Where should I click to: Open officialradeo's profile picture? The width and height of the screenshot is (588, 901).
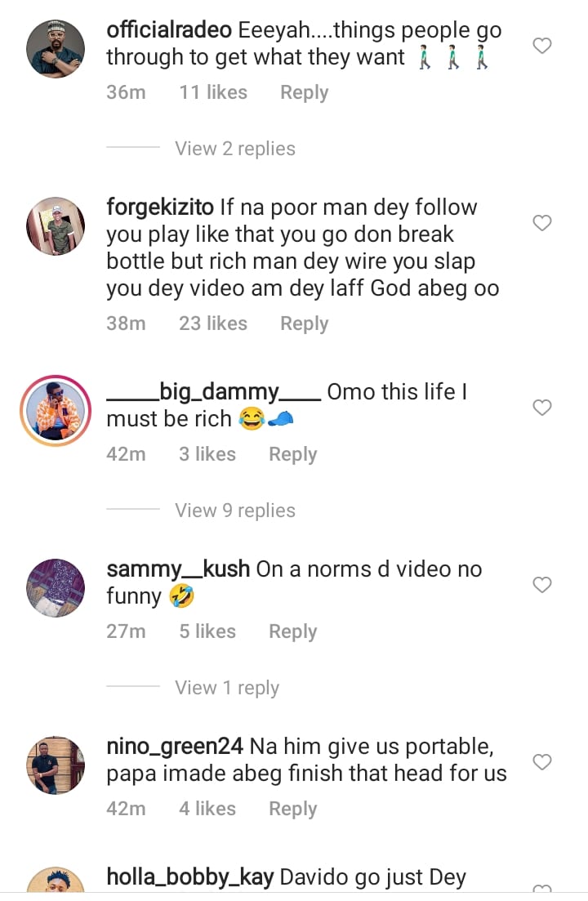(x=56, y=49)
